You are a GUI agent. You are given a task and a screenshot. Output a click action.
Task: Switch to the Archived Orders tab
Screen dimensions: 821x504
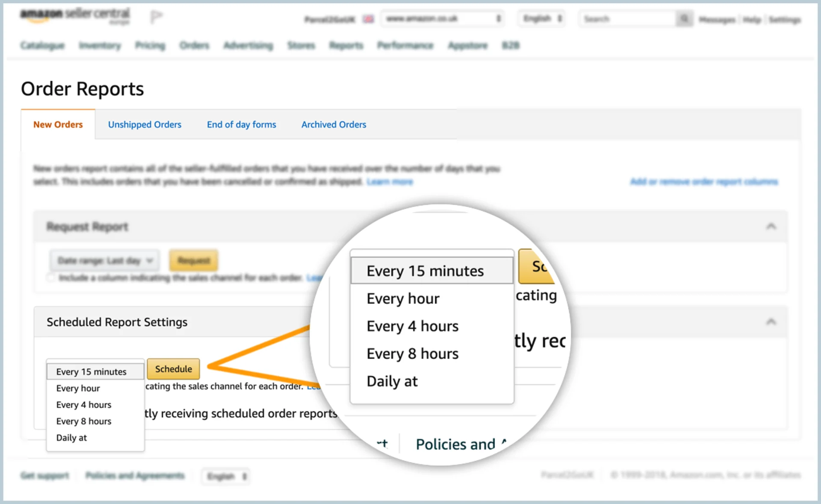tap(334, 124)
